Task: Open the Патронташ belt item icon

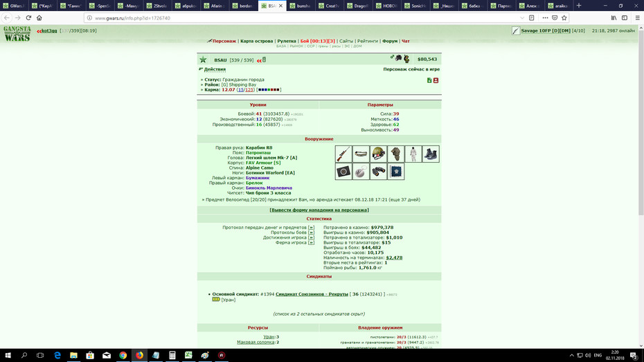Action: coord(361,154)
